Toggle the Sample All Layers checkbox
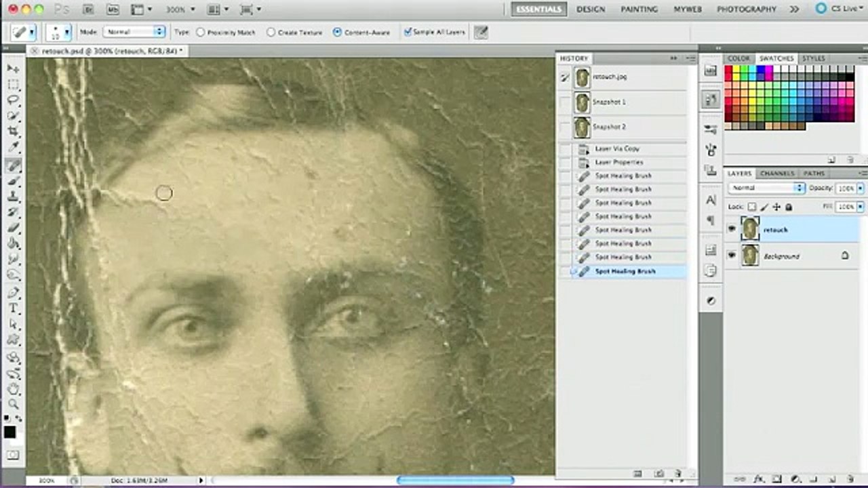The height and width of the screenshot is (488, 868). click(x=408, y=32)
